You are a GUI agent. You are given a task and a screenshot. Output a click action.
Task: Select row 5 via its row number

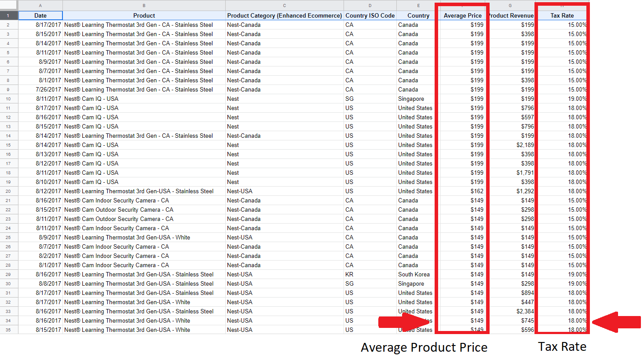tap(9, 52)
